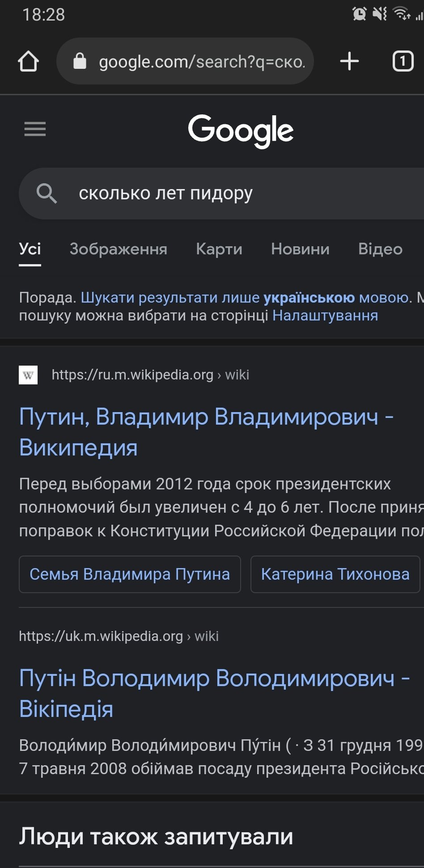Open the Налаштування settings link
The image size is (424, 868).
point(325,316)
